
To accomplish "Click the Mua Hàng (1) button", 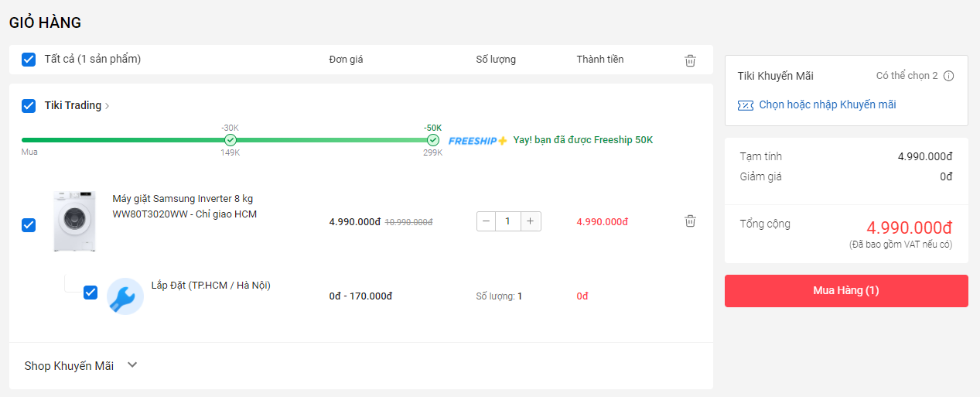I will click(845, 291).
